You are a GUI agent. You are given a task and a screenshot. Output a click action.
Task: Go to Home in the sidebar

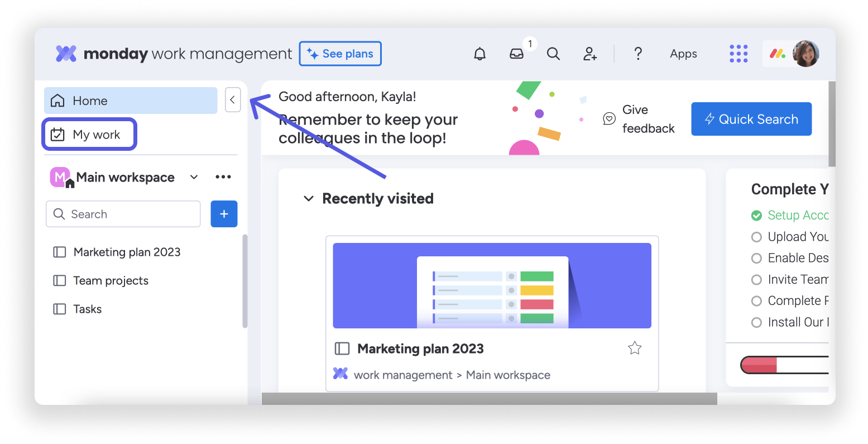[x=131, y=101]
